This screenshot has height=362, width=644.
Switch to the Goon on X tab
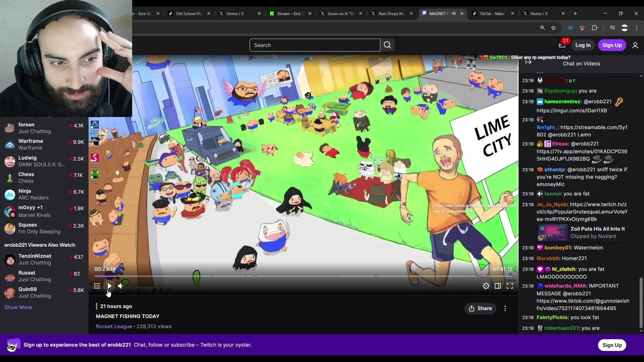click(341, 14)
